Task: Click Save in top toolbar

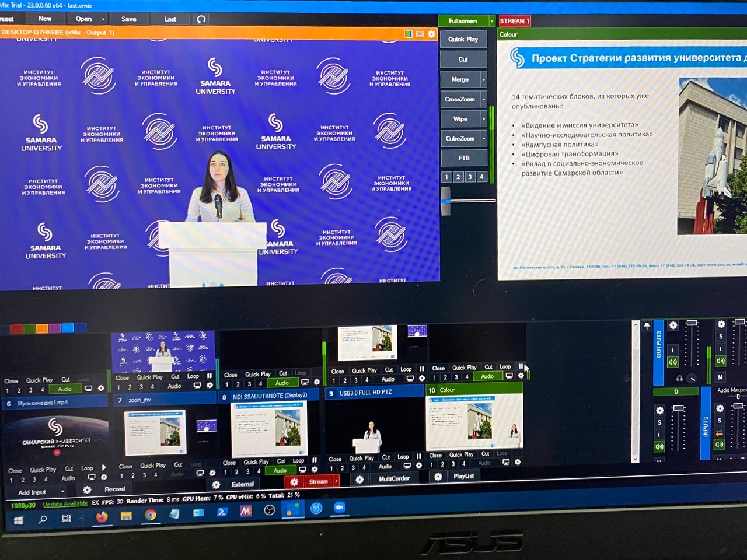Action: point(129,19)
